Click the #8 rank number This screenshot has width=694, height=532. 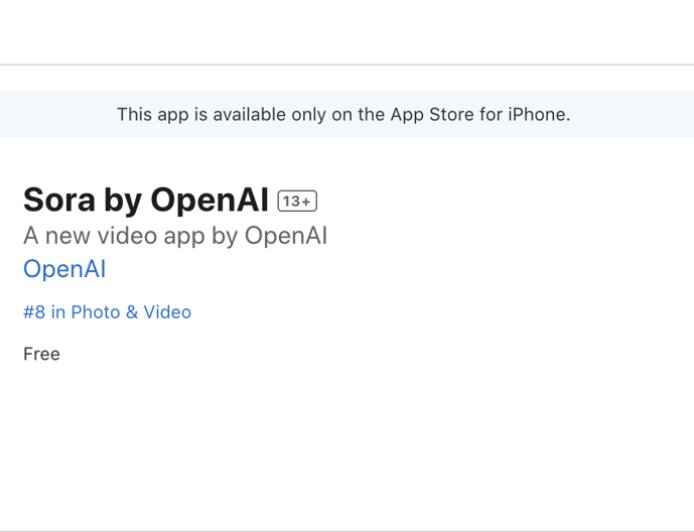(34, 312)
